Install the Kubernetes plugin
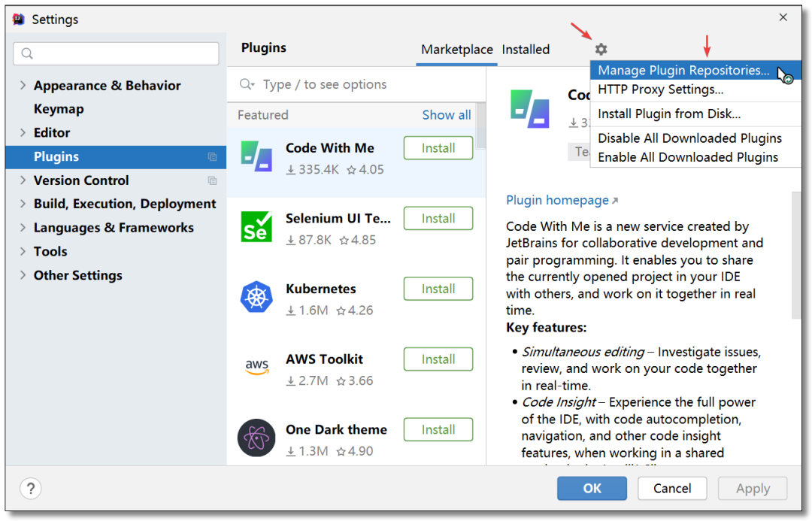Image resolution: width=812 pixels, height=521 pixels. (438, 289)
